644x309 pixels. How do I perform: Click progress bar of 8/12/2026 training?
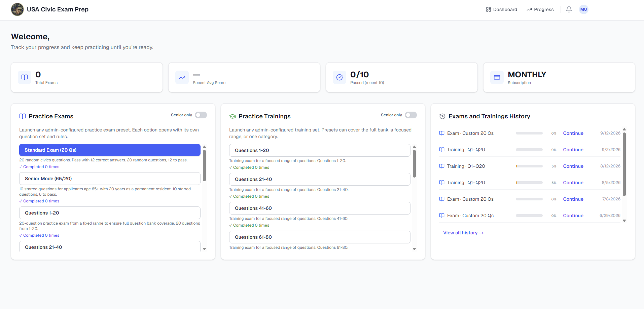pyautogui.click(x=529, y=166)
